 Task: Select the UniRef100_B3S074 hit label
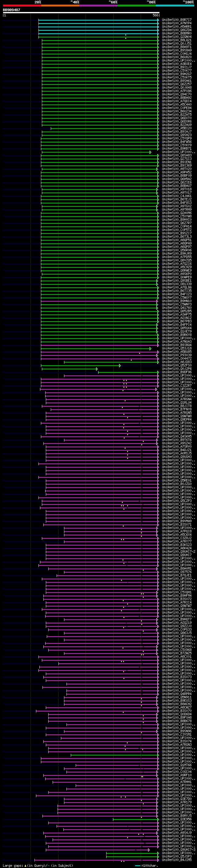(x=176, y=741)
